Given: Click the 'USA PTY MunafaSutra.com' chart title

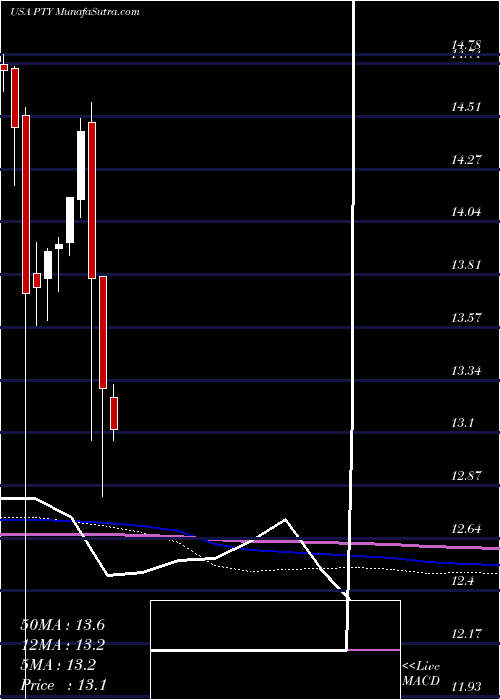Looking at the screenshot, I should tap(75, 12).
